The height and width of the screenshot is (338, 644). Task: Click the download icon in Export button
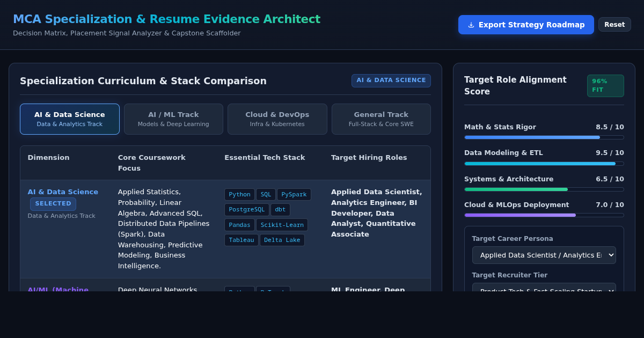471,25
